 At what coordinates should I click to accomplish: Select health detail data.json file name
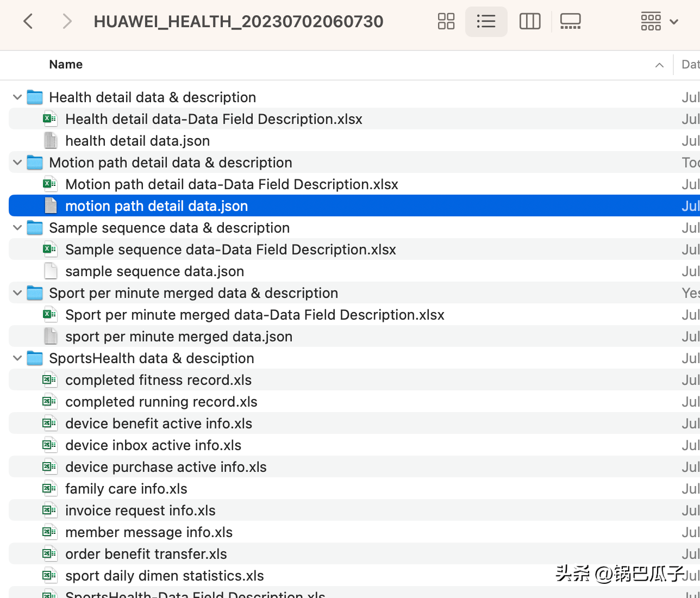137,141
